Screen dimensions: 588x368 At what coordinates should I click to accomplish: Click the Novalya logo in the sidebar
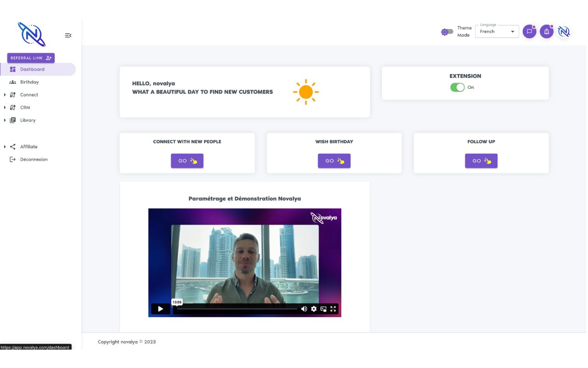coord(31,34)
